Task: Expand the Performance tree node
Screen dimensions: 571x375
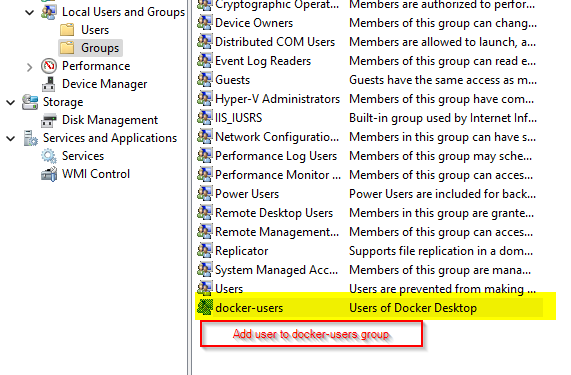Action: (29, 67)
